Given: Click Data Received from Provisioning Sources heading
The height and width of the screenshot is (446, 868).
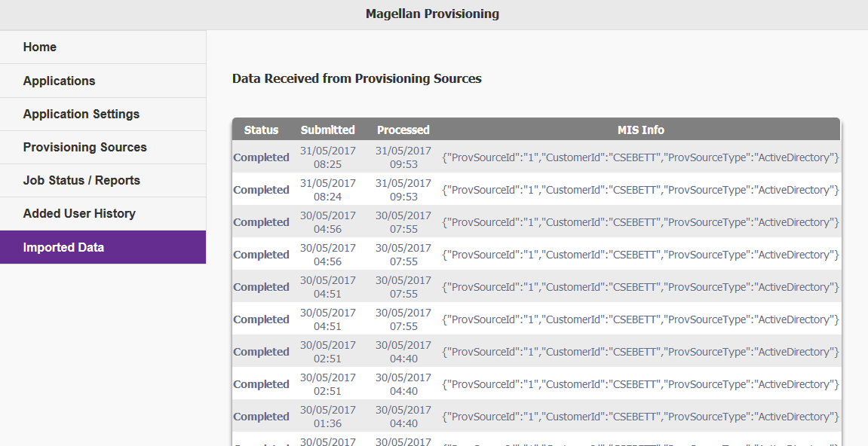Looking at the screenshot, I should tap(357, 78).
